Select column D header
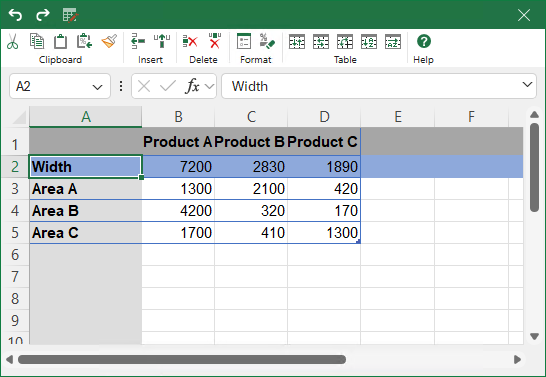Screen dimensions: 546x377 pos(324,117)
